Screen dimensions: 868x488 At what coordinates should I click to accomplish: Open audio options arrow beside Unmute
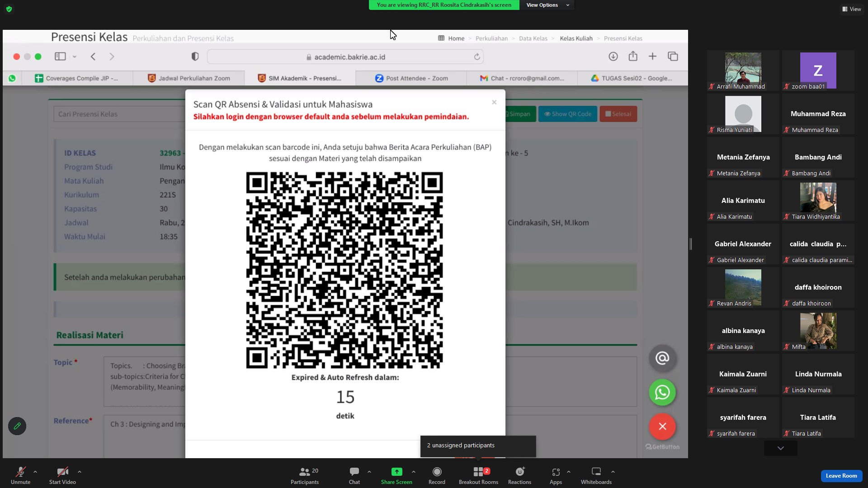pyautogui.click(x=35, y=472)
